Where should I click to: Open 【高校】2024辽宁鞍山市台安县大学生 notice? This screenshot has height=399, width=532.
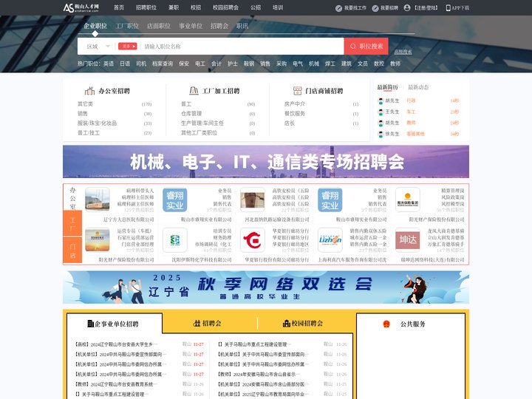115,344
